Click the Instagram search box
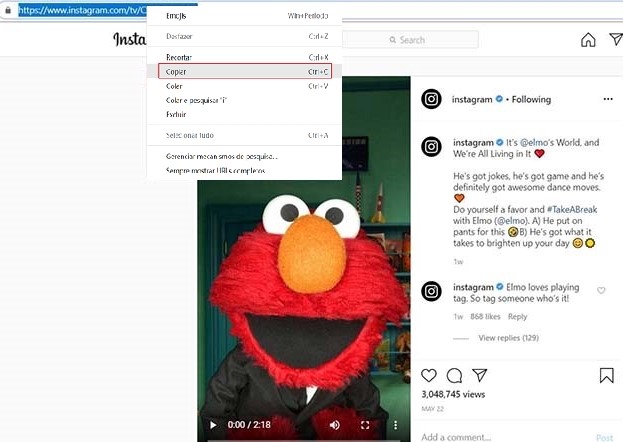The height and width of the screenshot is (442, 623). pyautogui.click(x=410, y=40)
